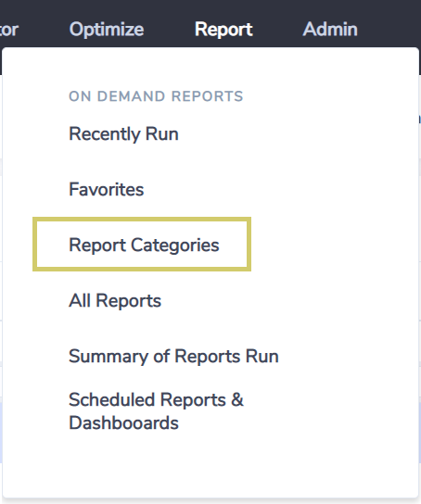Go to Favorites reports

(x=107, y=189)
